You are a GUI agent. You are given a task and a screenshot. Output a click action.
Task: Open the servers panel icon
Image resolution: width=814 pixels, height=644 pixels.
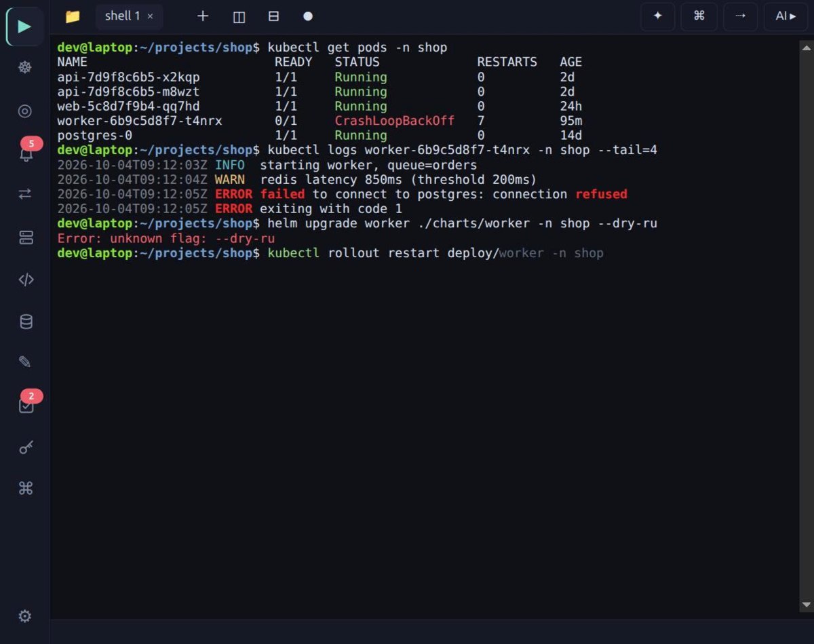tap(25, 238)
